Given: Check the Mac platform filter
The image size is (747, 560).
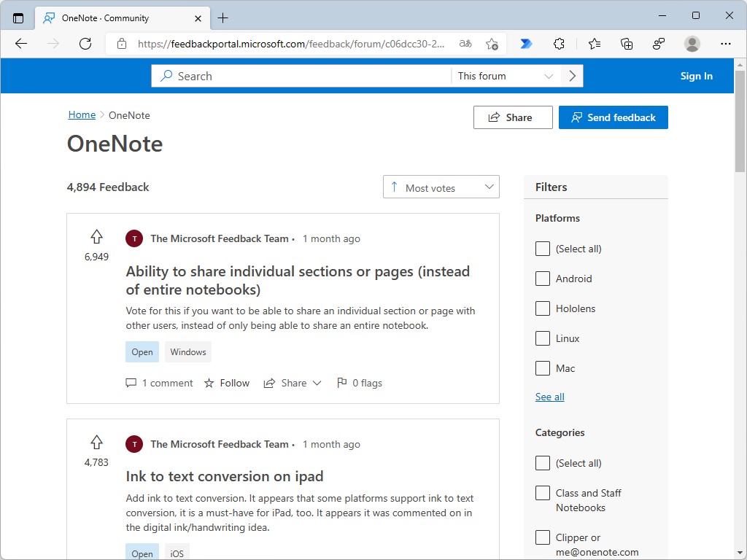Looking at the screenshot, I should point(543,368).
